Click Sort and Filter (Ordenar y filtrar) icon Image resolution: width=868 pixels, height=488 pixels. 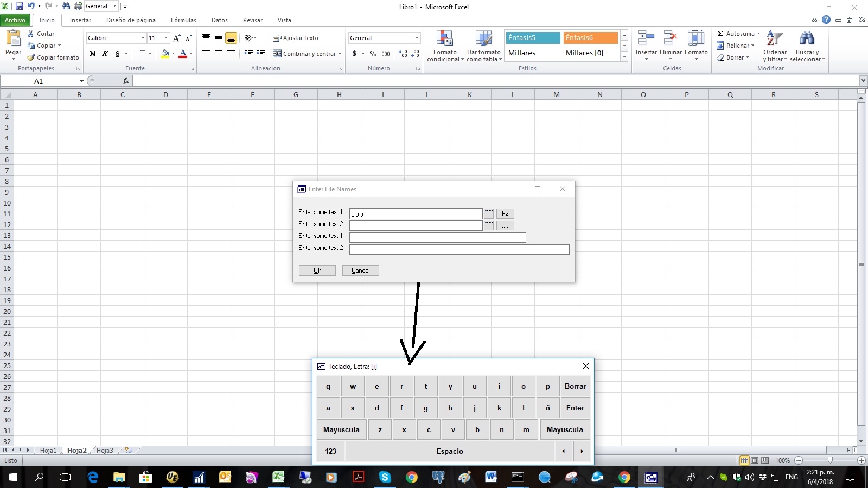click(x=774, y=39)
